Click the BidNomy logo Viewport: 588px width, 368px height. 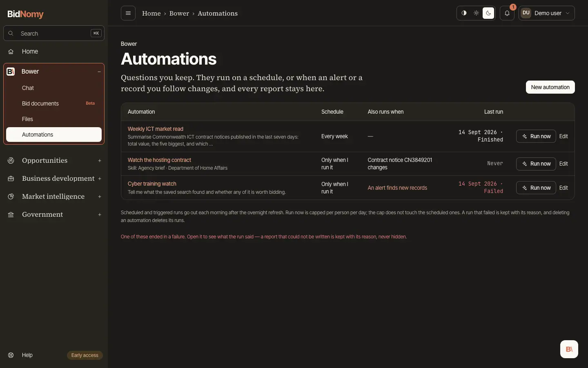[x=25, y=14]
